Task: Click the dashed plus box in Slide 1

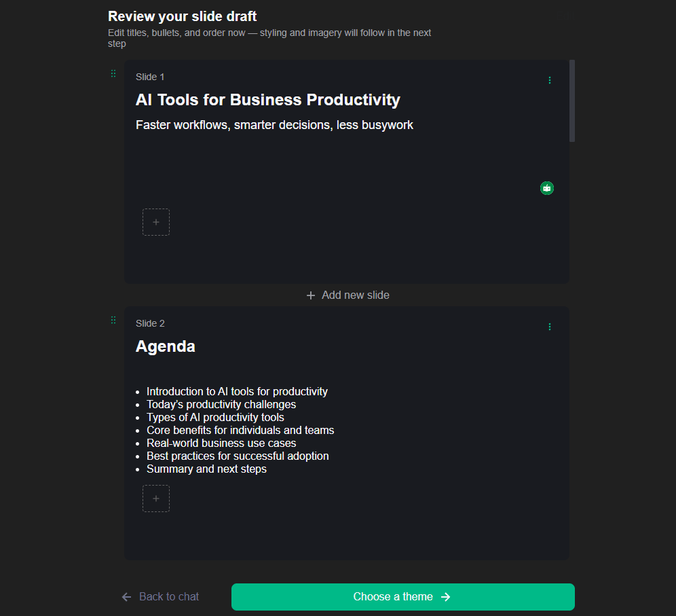Action: coord(156,222)
